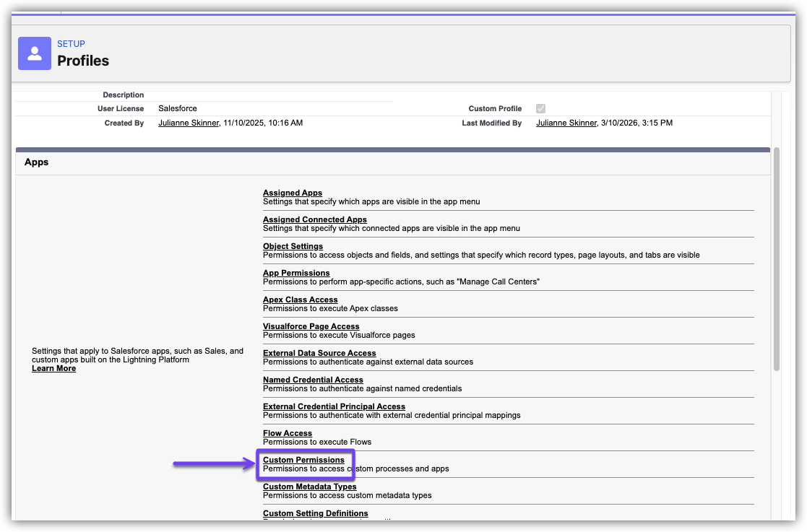Image resolution: width=807 pixels, height=532 pixels.
Task: Go to Flow Access settings
Action: pyautogui.click(x=288, y=433)
